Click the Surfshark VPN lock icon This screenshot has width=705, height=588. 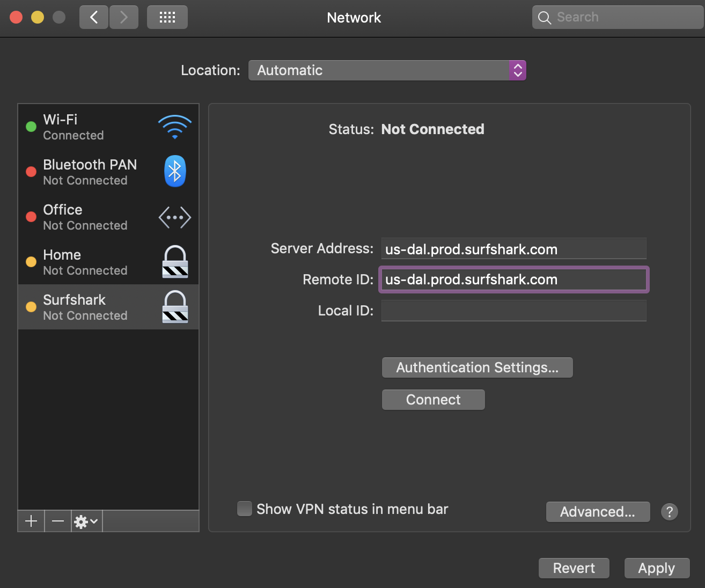point(175,307)
